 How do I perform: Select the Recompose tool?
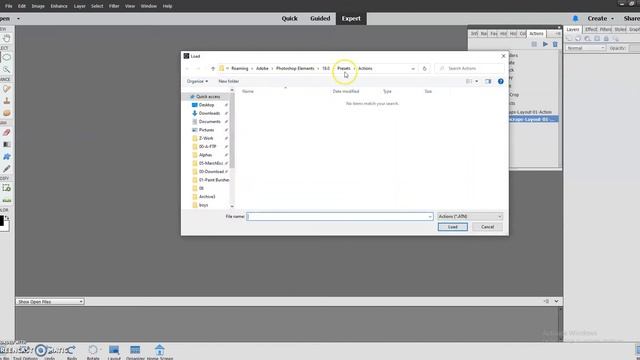point(7,188)
